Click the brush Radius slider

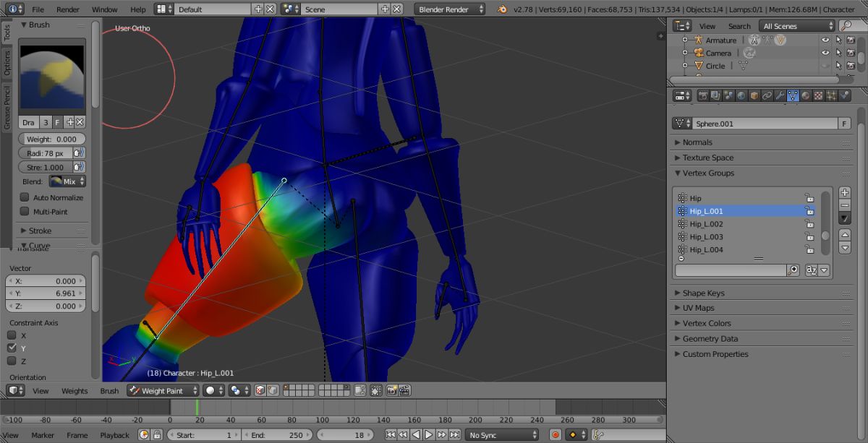pos(46,153)
